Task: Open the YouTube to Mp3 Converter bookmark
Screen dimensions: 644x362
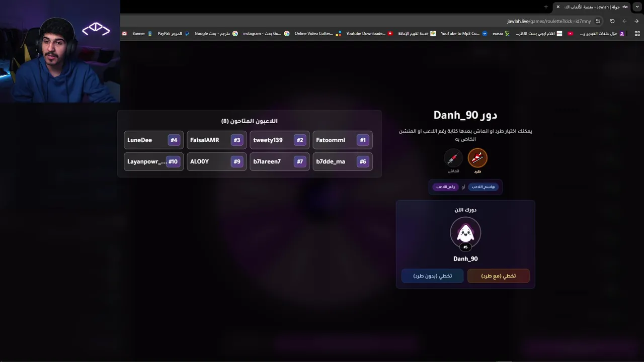Action: coord(464,34)
